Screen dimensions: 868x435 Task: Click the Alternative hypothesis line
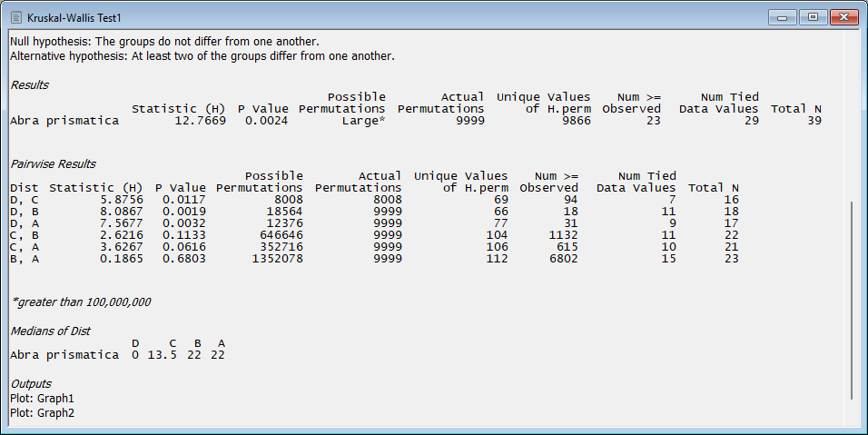[202, 55]
